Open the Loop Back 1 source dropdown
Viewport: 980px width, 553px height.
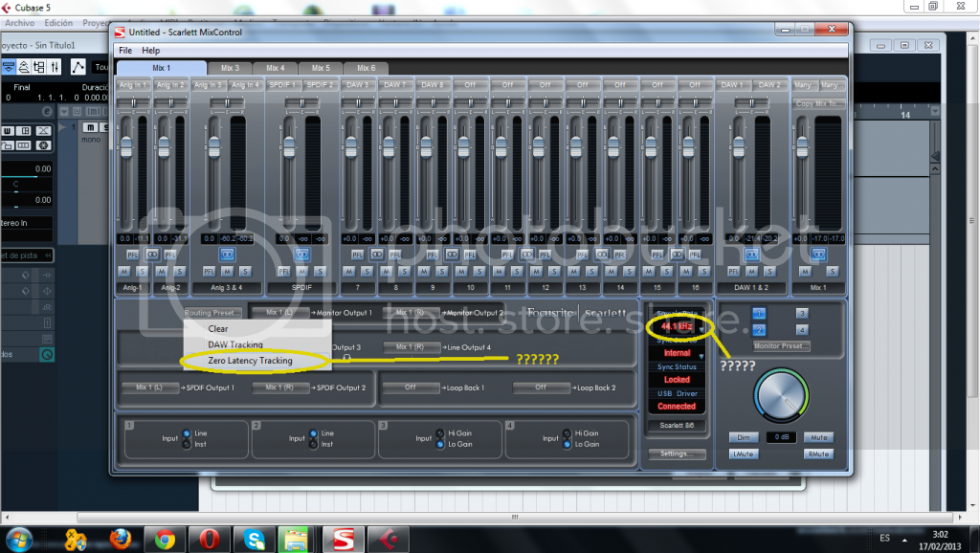tap(411, 387)
